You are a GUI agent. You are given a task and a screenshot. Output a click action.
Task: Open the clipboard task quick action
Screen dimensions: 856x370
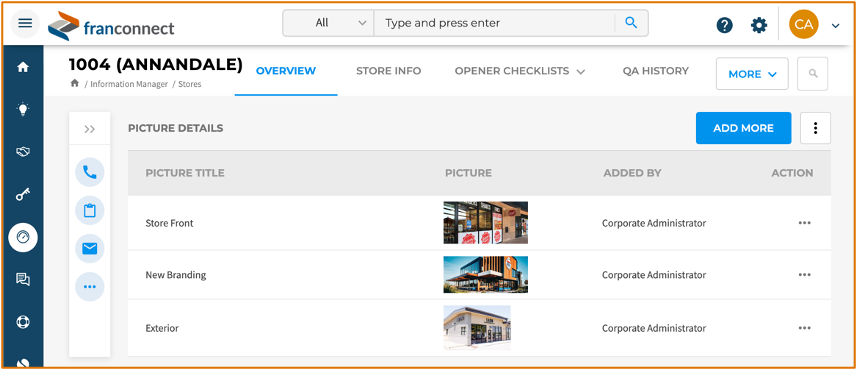tap(90, 211)
